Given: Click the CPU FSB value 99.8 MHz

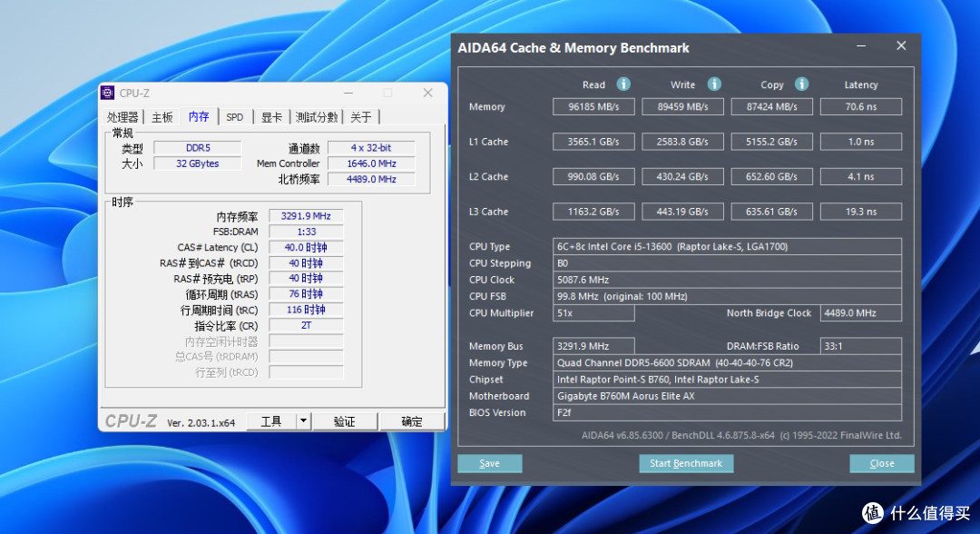Looking at the screenshot, I should 728,296.
